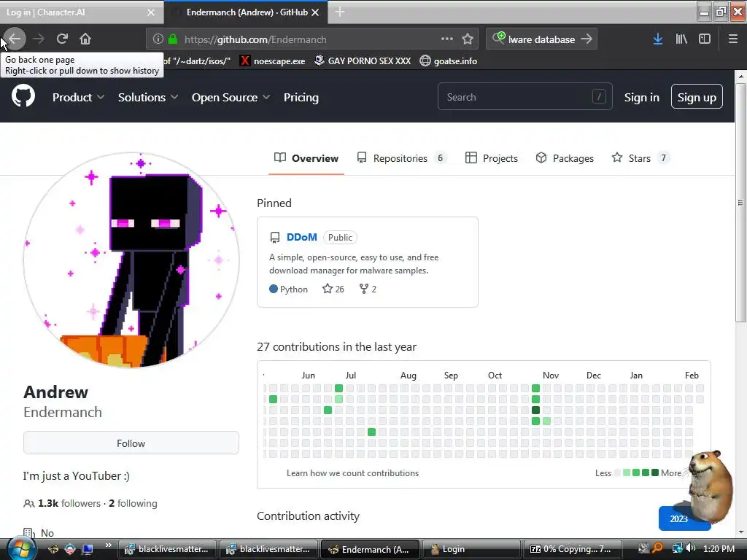View DDoM forks count 2

click(x=368, y=289)
